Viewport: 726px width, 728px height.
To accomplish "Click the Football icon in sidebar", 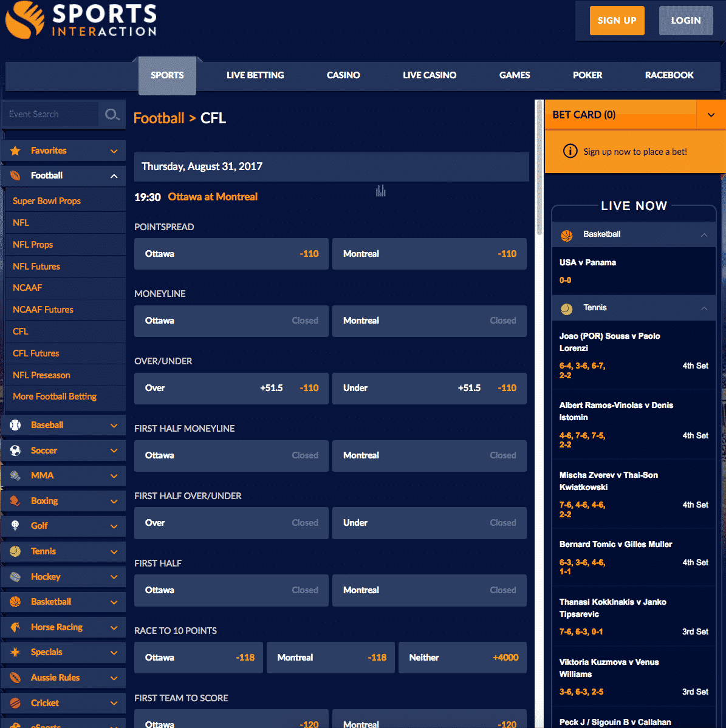I will 15,175.
